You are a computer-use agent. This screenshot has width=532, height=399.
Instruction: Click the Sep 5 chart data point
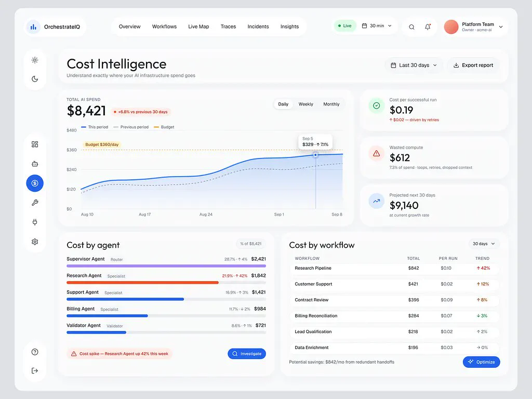315,155
